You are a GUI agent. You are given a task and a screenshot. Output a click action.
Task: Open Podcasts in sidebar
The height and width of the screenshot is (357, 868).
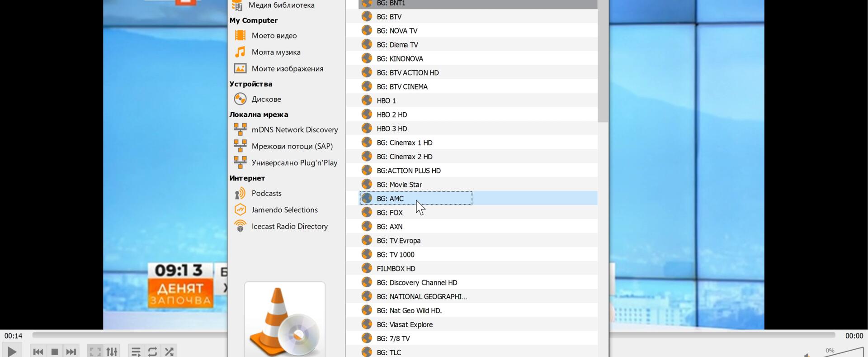click(x=266, y=193)
